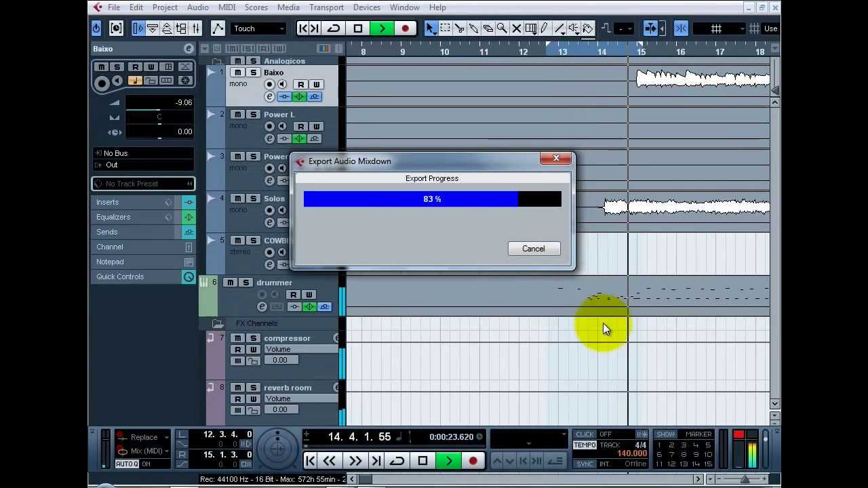The width and height of the screenshot is (868, 488).
Task: Select the Split scissors tool
Action: 459,28
